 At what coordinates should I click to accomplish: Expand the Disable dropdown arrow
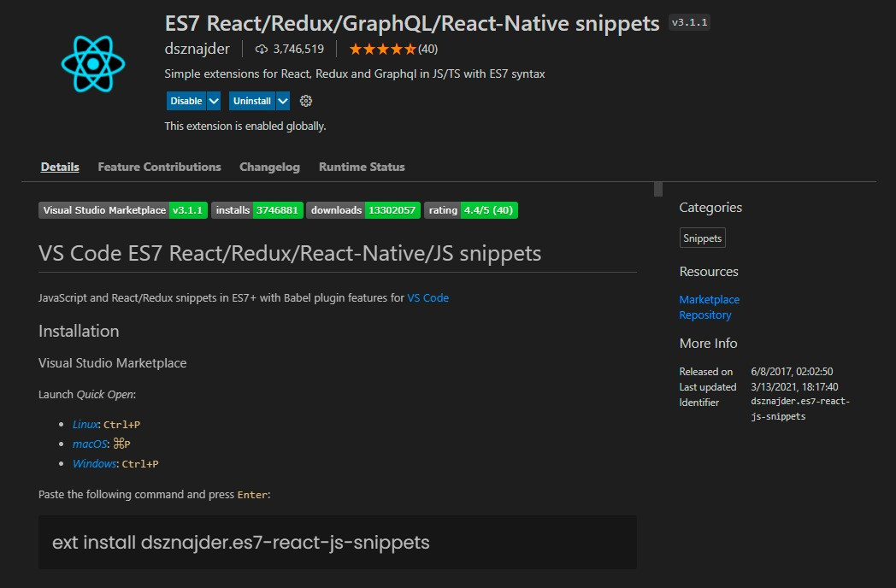(x=214, y=101)
